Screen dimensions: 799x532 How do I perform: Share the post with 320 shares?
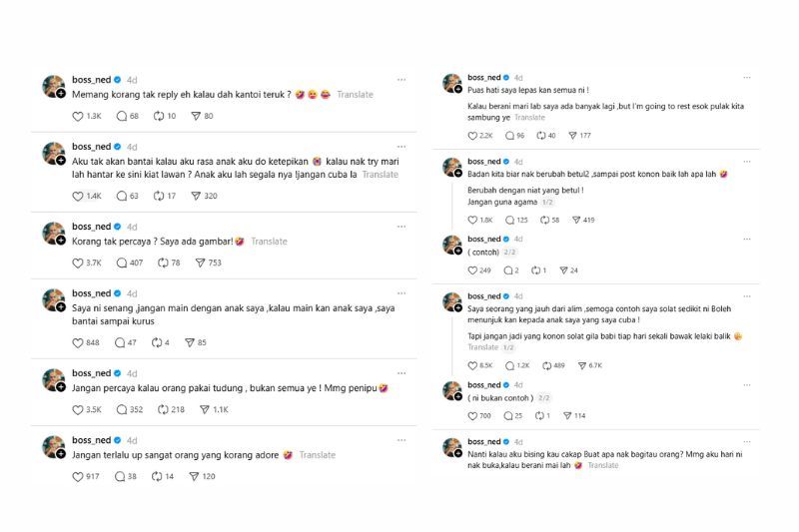[200, 197]
